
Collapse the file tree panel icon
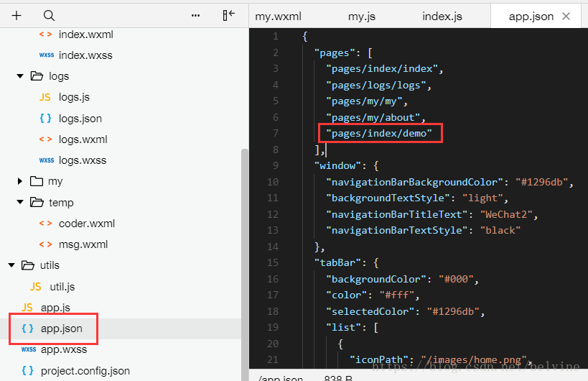[x=229, y=15]
